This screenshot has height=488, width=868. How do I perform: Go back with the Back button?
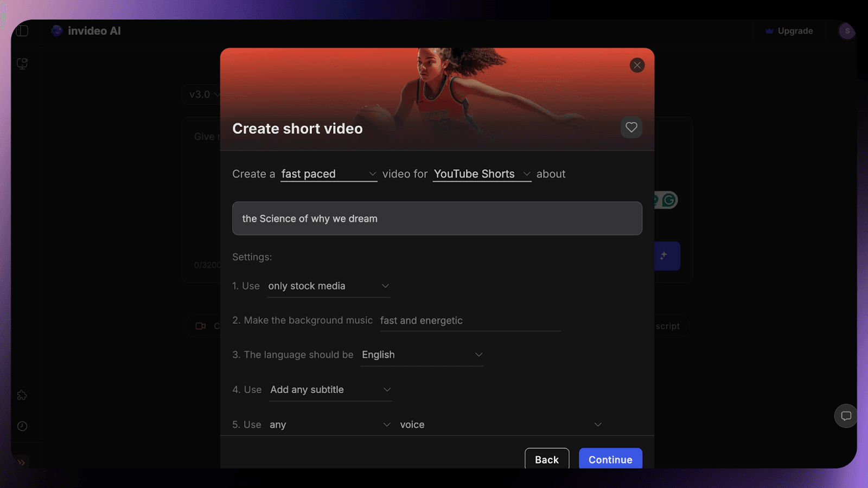point(547,459)
